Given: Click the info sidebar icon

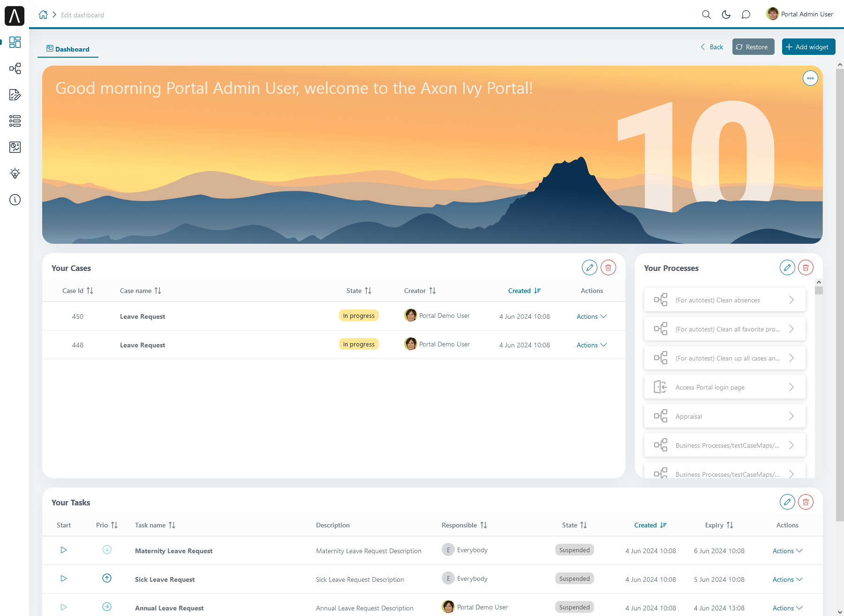Looking at the screenshot, I should pyautogui.click(x=15, y=200).
